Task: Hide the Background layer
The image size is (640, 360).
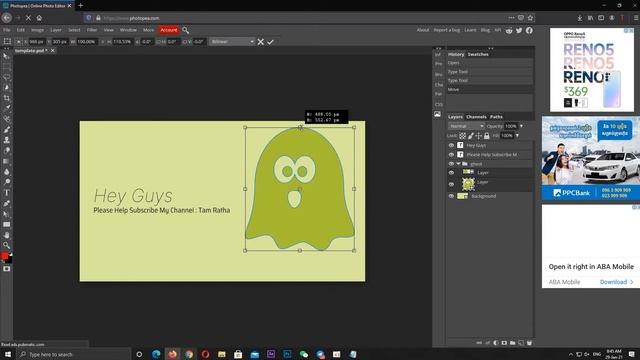Action: tap(451, 196)
